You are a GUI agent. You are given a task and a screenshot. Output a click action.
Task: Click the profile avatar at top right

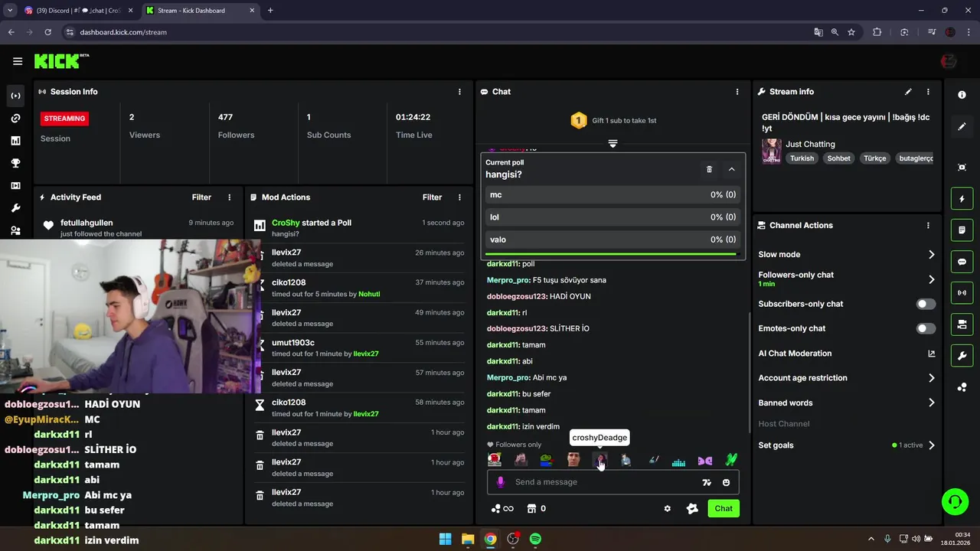pyautogui.click(x=948, y=61)
